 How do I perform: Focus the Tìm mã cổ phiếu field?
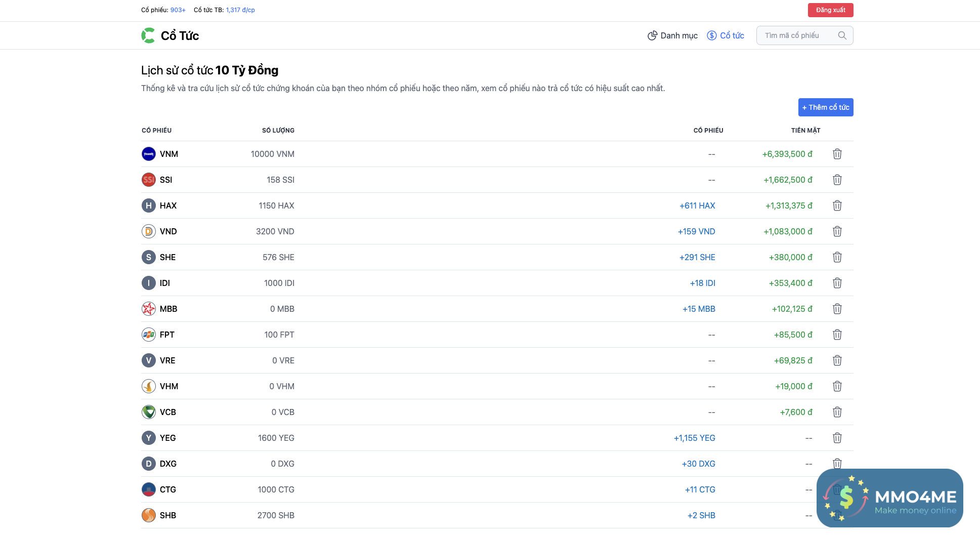[797, 35]
